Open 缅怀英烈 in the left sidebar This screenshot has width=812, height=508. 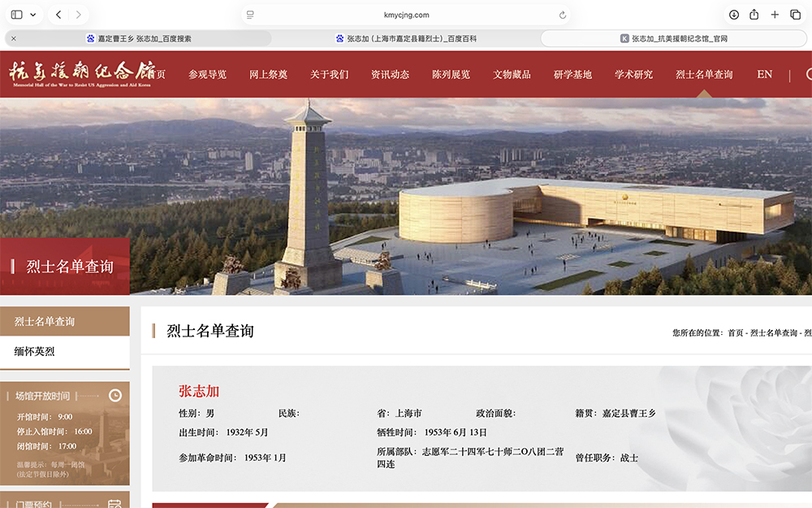[65, 351]
